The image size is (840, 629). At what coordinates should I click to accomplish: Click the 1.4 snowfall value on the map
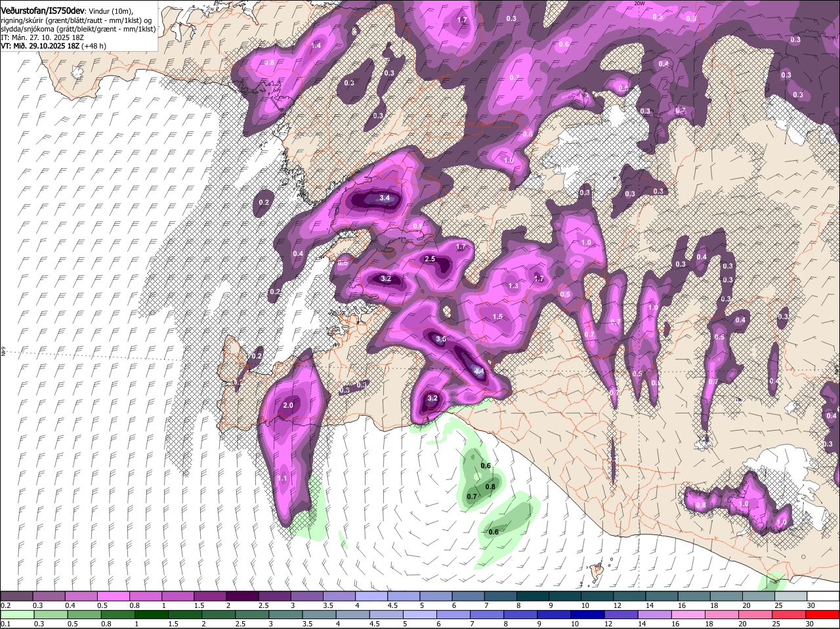click(x=316, y=46)
